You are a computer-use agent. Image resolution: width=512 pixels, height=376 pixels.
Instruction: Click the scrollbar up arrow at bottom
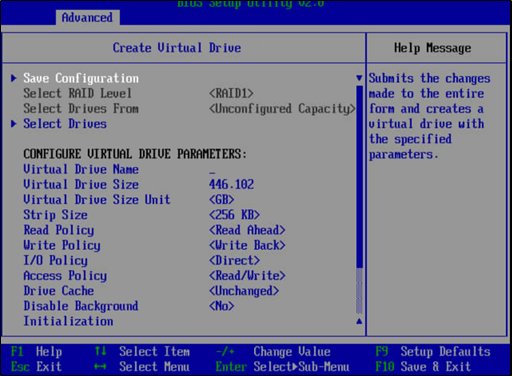coord(359,321)
